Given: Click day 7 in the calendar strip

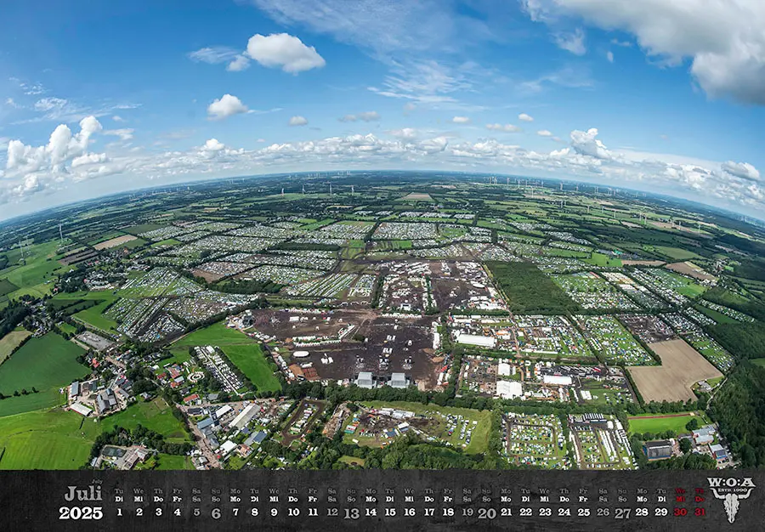Looking at the screenshot, I should tap(235, 512).
